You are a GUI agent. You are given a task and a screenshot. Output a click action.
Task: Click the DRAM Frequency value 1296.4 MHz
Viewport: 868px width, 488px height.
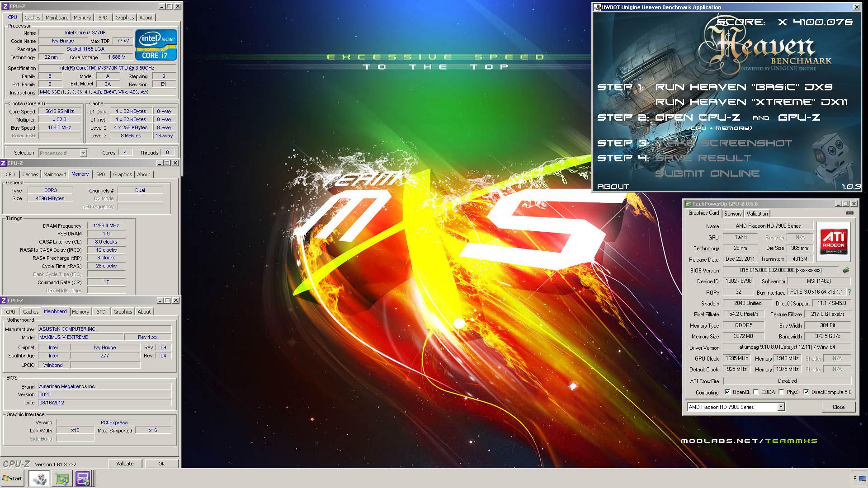[x=106, y=226]
